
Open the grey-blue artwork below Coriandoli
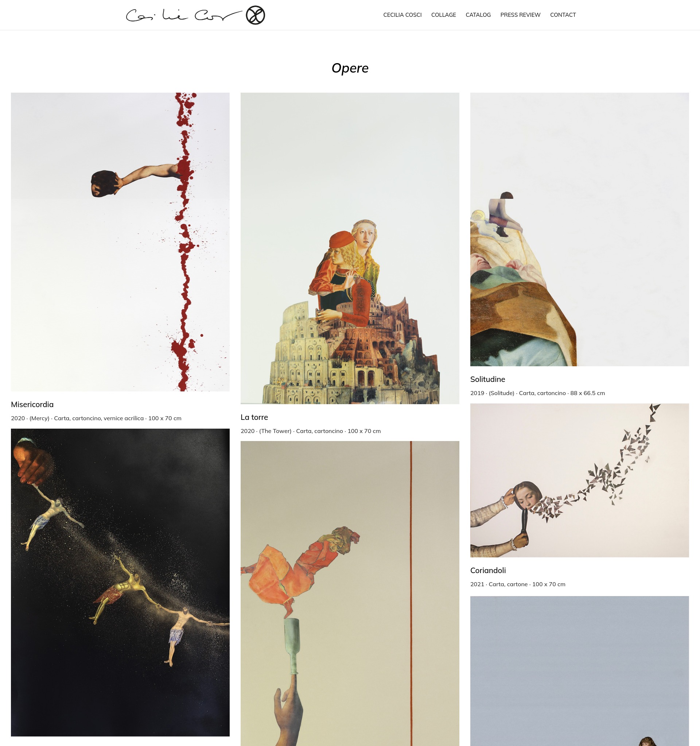(579, 671)
